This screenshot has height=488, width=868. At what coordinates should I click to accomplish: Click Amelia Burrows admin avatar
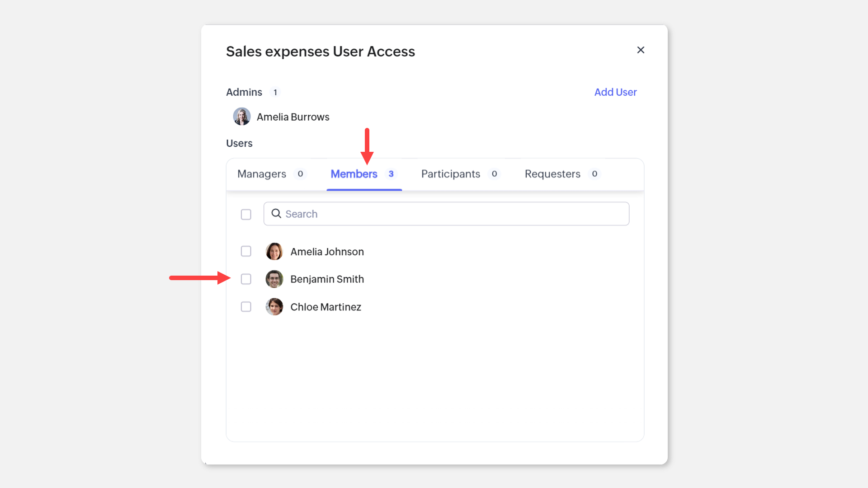[x=242, y=117]
